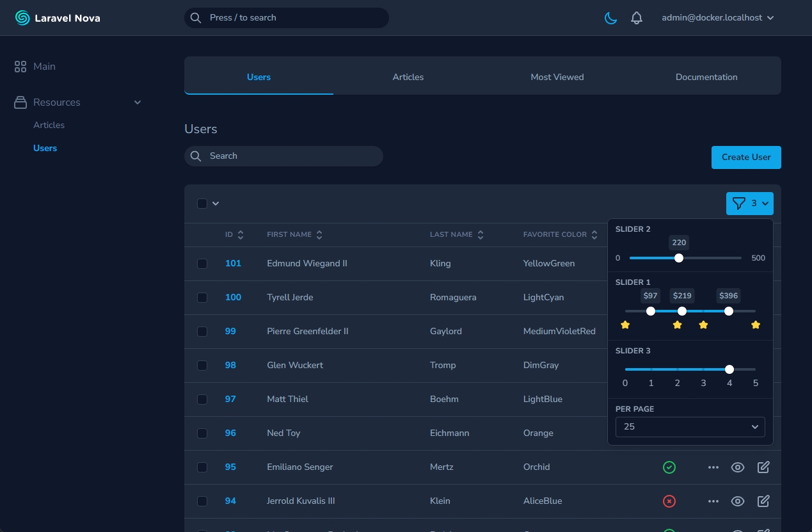This screenshot has height=532, width=812.
Task: Edit user 95 with the pencil icon
Action: pos(763,467)
